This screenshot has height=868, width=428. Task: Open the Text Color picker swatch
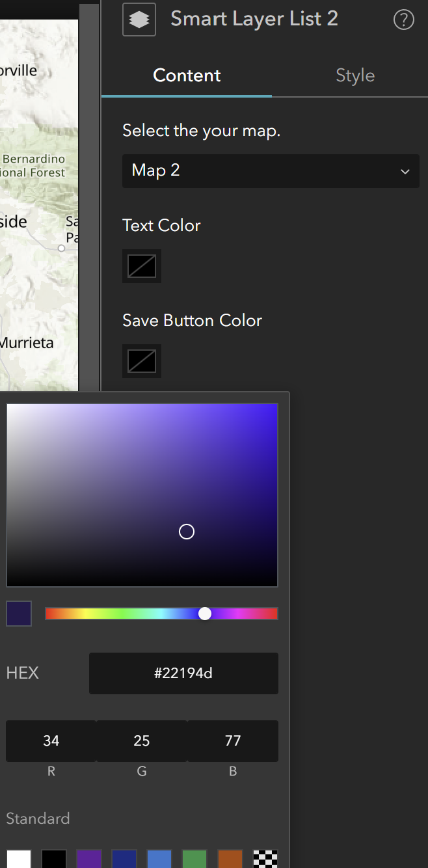(x=142, y=266)
